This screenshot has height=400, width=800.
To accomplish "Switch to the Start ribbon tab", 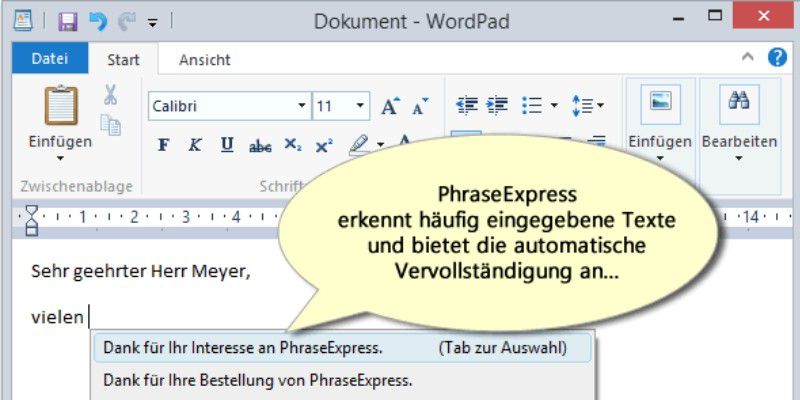I will pos(123,60).
